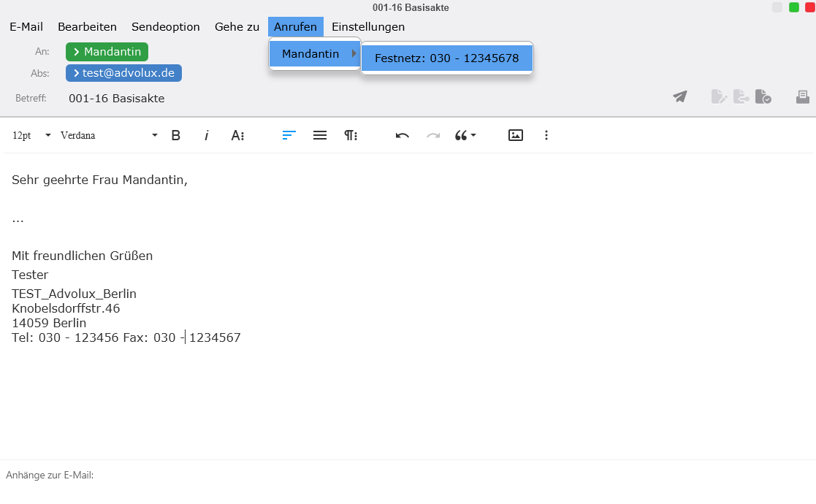This screenshot has width=816, height=504.
Task: Click the document with key icon
Action: pyautogui.click(x=741, y=96)
